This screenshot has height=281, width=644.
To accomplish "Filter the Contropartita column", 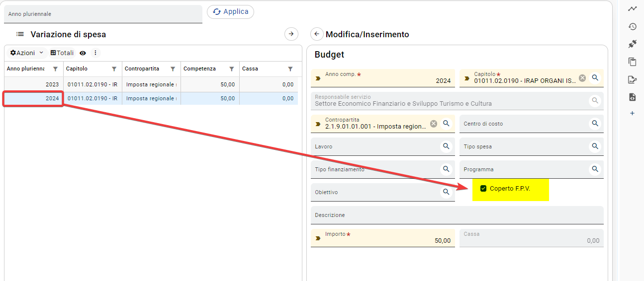I will [x=173, y=69].
